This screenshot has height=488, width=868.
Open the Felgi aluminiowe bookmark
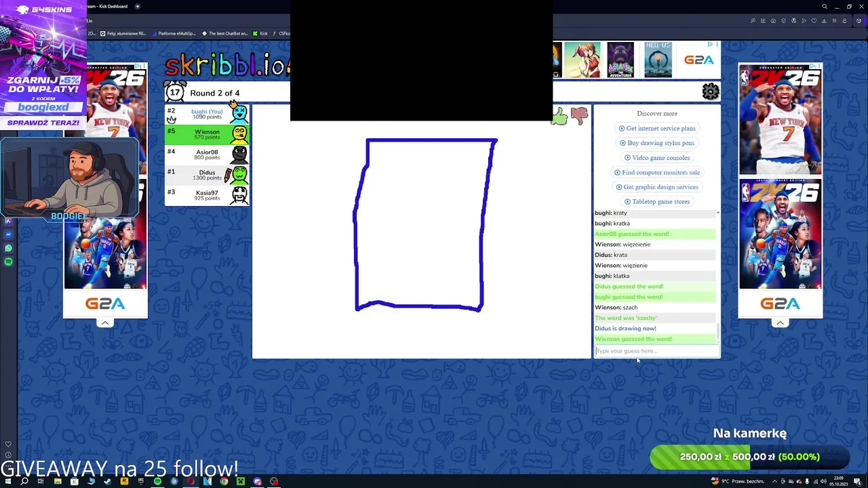click(123, 33)
